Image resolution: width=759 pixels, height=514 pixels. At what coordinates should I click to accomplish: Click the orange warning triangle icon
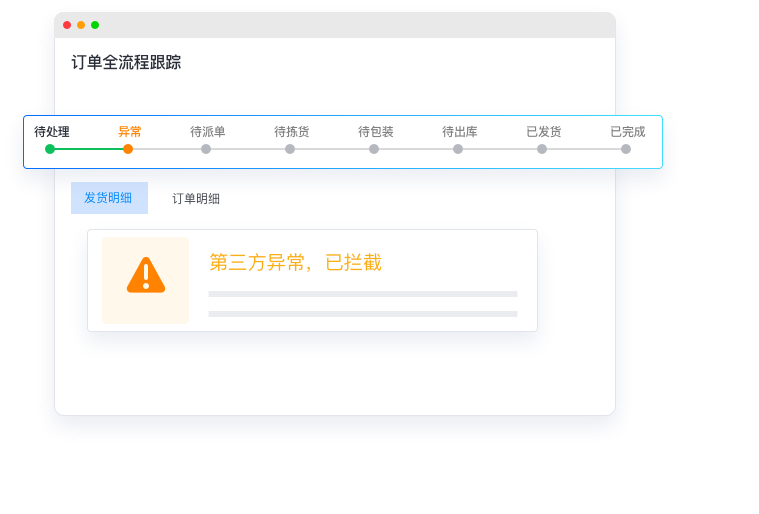coord(146,275)
